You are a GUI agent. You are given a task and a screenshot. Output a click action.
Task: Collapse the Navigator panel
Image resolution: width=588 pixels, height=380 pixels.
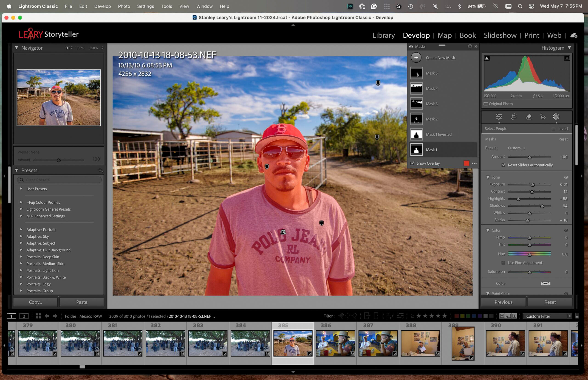tap(17, 48)
